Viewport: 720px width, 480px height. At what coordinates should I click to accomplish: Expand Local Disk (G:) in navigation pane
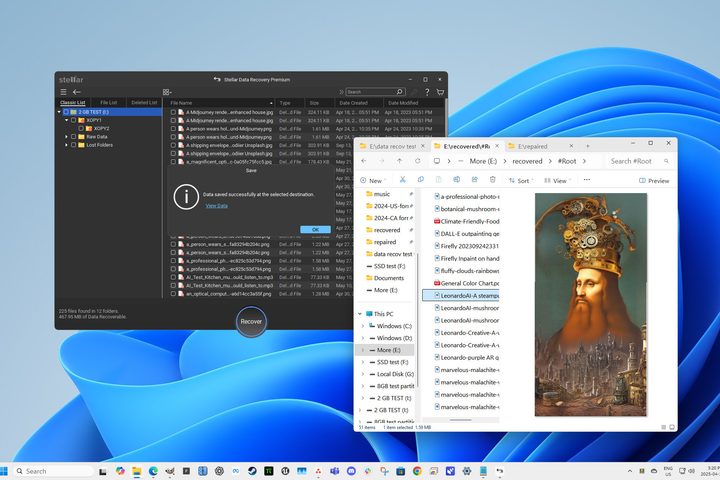tap(363, 374)
